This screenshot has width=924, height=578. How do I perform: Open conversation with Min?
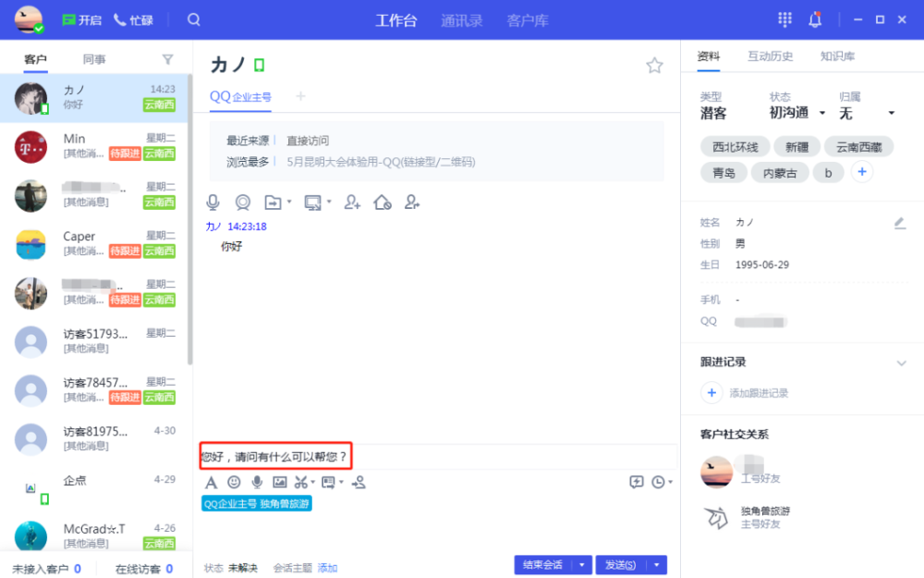(x=94, y=146)
